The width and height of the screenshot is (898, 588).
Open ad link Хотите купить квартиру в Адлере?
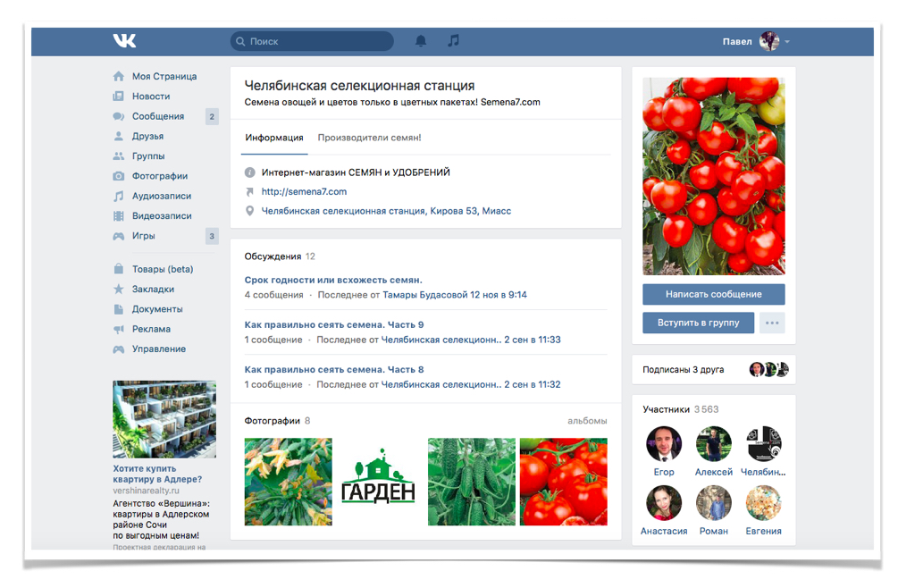157,475
